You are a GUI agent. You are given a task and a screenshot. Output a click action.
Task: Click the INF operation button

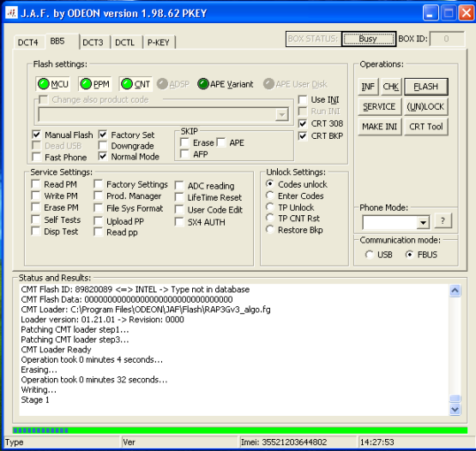pos(368,87)
